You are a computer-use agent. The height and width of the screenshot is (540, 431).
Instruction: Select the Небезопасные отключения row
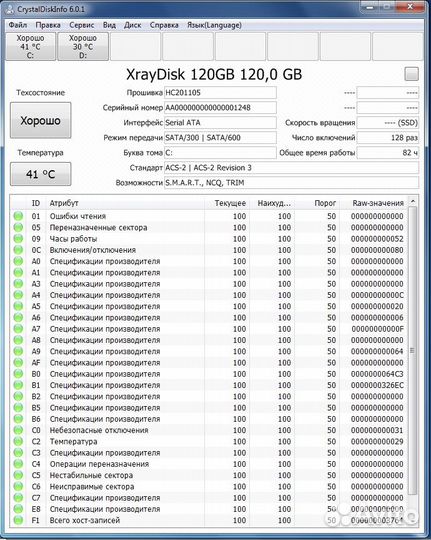pyautogui.click(x=209, y=430)
